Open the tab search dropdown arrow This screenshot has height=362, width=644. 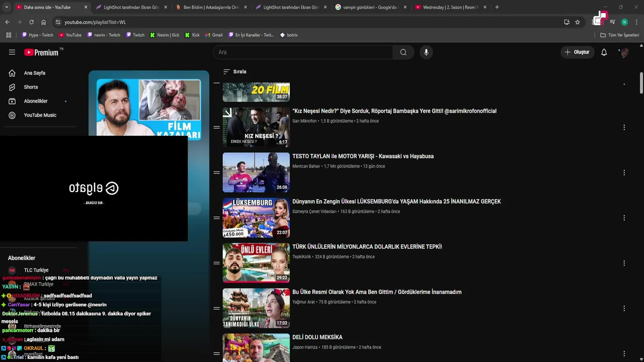pos(6,7)
